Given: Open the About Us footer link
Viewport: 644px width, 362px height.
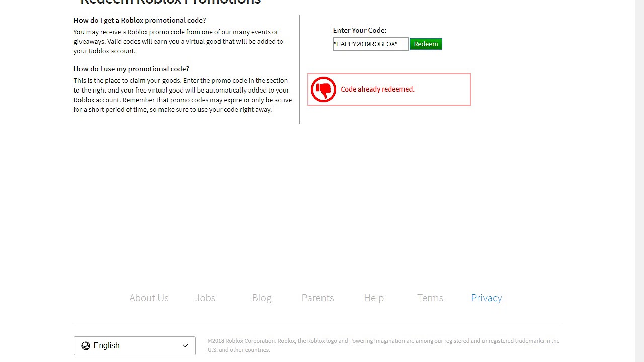Looking at the screenshot, I should coord(149,298).
